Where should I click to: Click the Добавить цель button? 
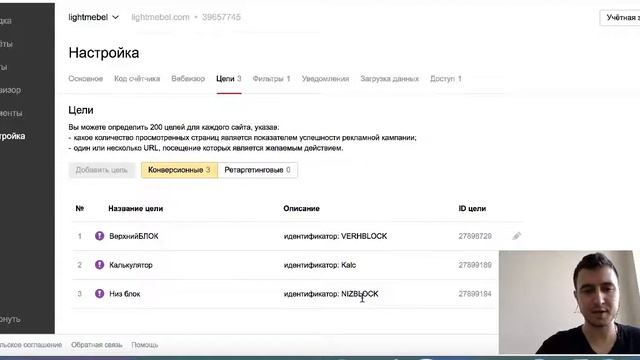coord(102,170)
